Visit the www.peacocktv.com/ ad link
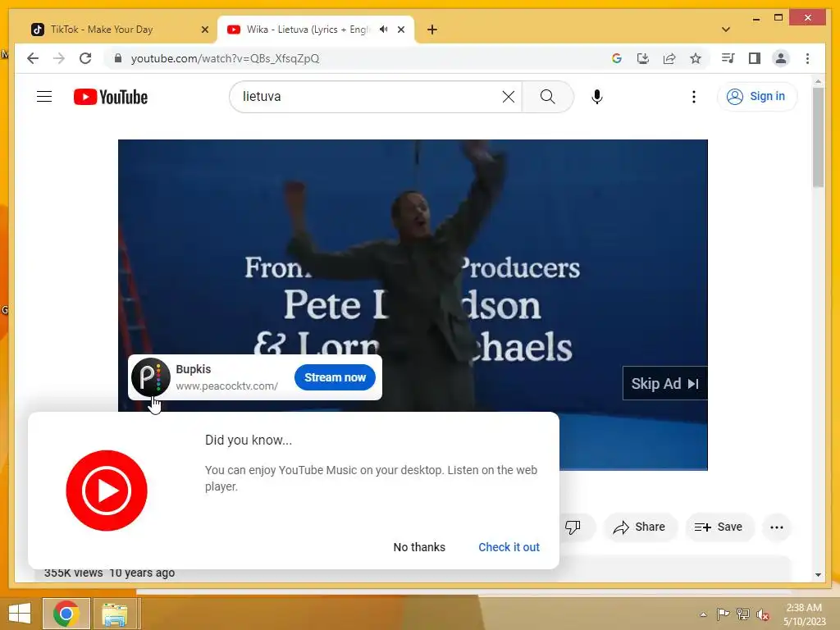This screenshot has height=630, width=840. [x=226, y=386]
